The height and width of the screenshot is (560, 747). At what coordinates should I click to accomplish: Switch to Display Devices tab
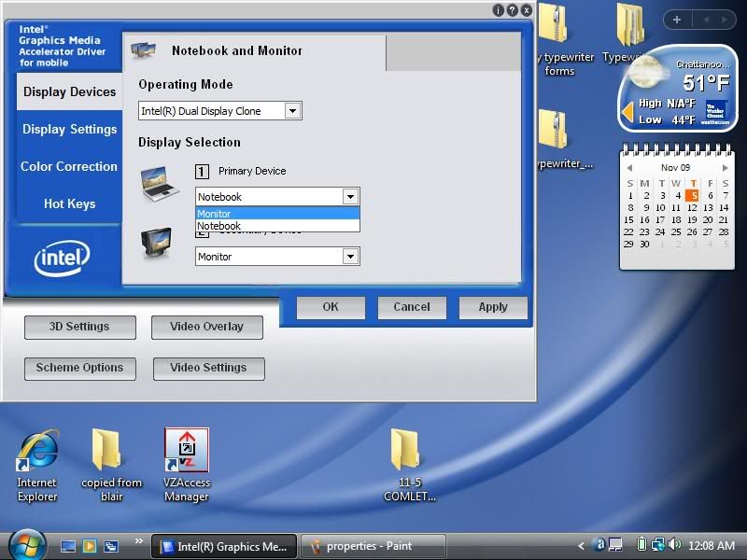(x=69, y=91)
